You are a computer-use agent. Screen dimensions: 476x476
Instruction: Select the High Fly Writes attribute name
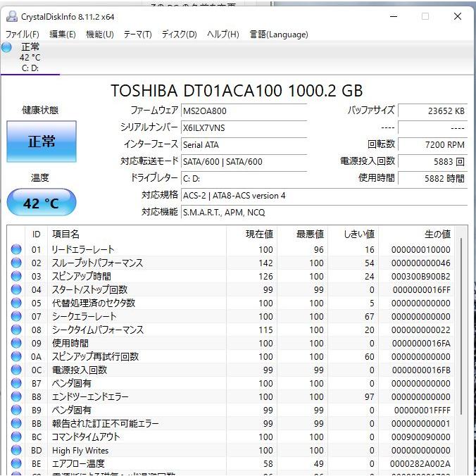coord(80,450)
